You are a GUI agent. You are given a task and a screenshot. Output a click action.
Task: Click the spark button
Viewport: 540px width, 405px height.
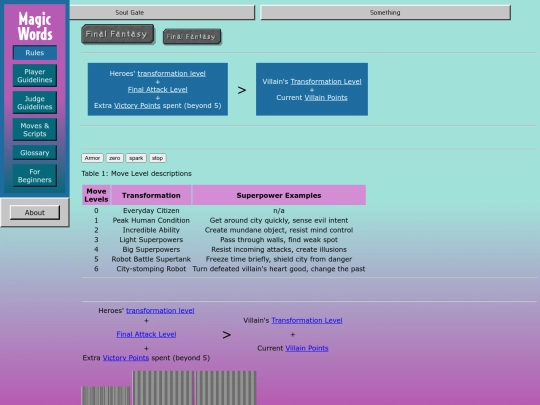[x=136, y=158]
